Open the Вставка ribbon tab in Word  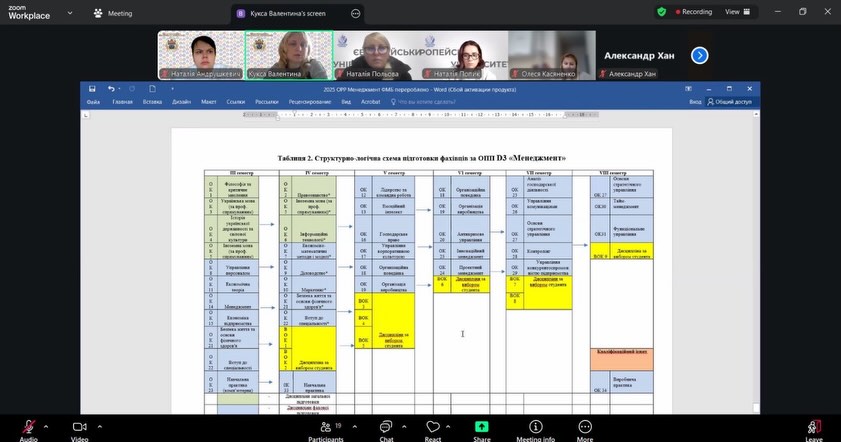[x=152, y=102]
